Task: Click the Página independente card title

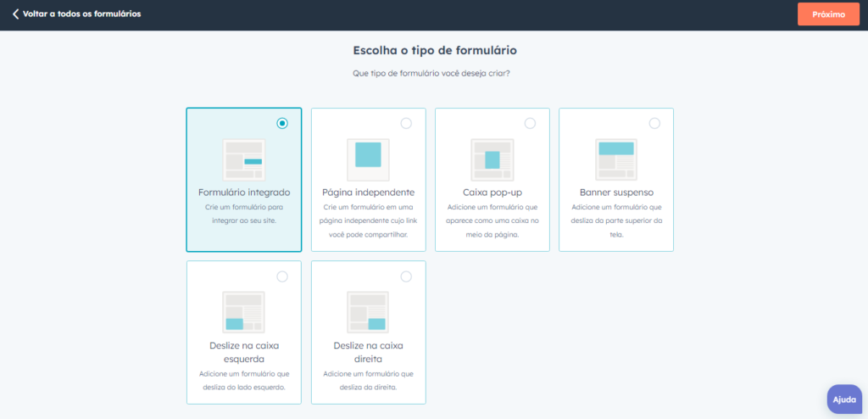Action: coord(368,193)
